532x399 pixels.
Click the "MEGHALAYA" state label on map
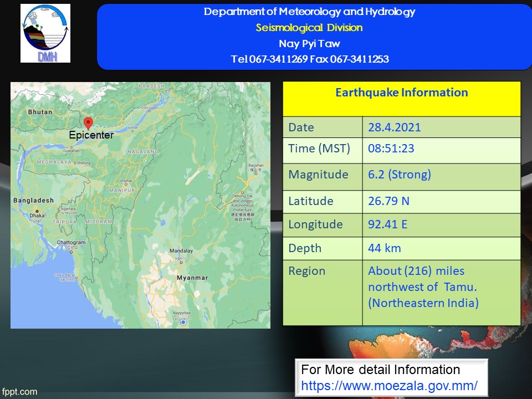[x=54, y=162]
